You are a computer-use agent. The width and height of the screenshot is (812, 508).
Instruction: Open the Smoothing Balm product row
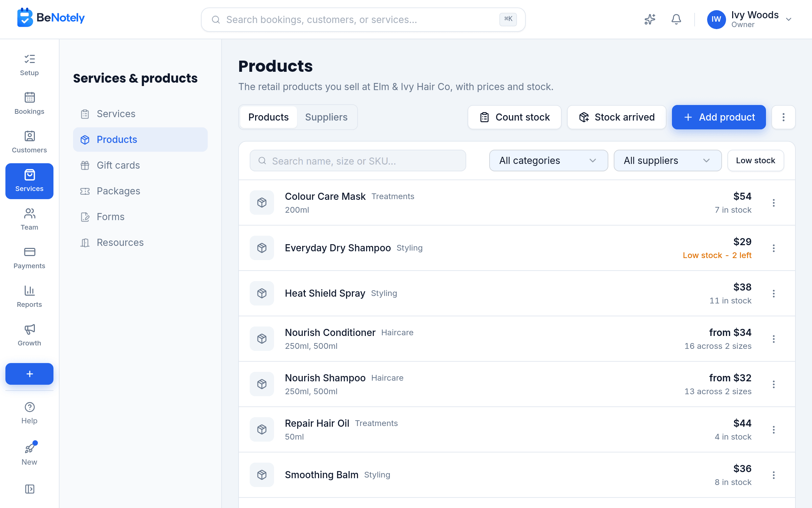[517, 475]
